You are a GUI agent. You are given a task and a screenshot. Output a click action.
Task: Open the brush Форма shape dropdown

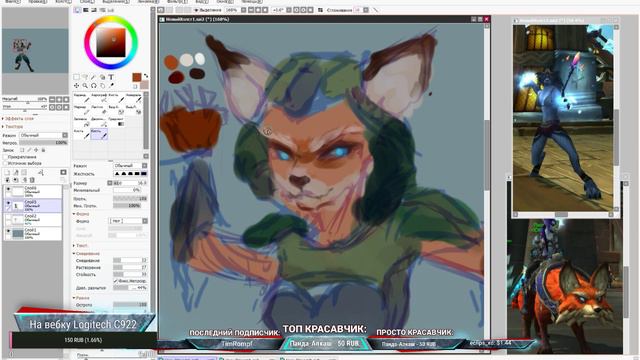(x=128, y=221)
